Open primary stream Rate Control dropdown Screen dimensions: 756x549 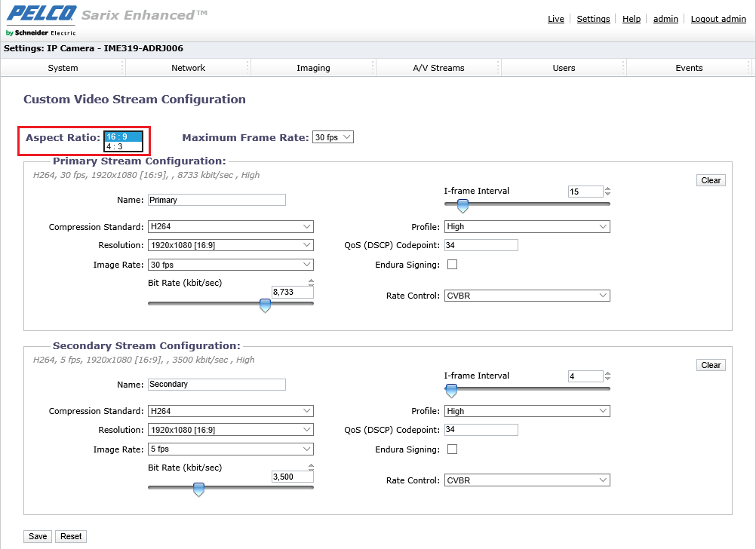pos(527,296)
